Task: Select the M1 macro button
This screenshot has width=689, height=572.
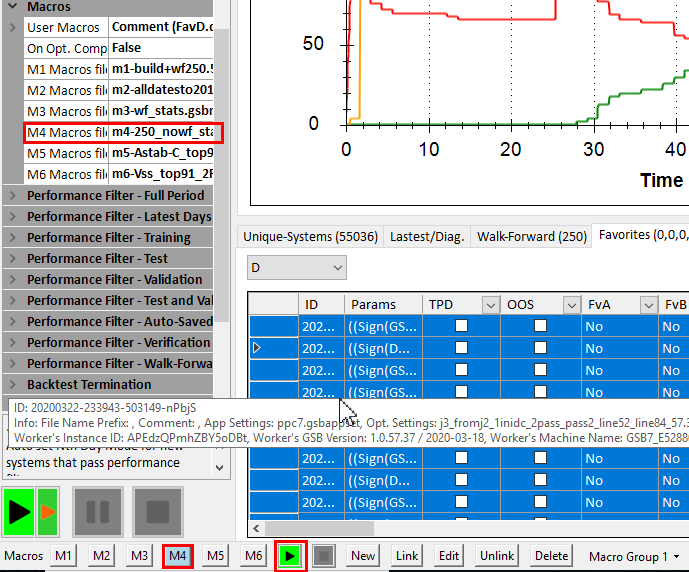Action: (64, 555)
